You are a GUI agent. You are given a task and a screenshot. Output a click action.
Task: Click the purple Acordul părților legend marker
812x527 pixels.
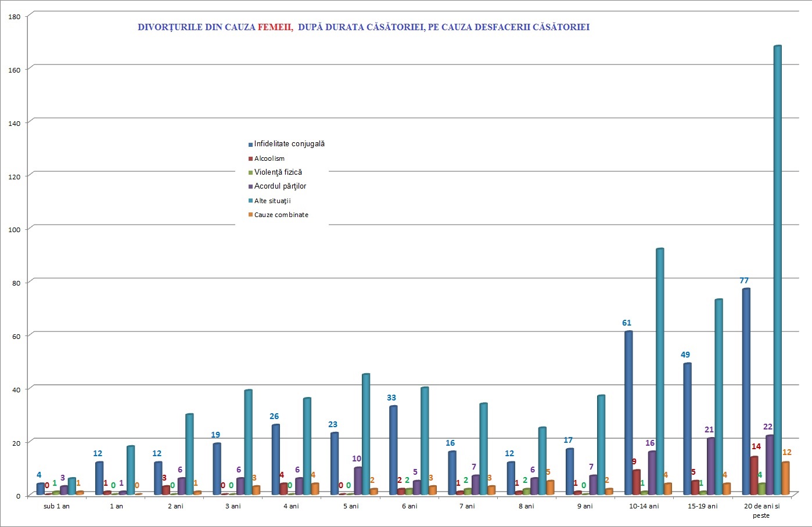click(251, 187)
